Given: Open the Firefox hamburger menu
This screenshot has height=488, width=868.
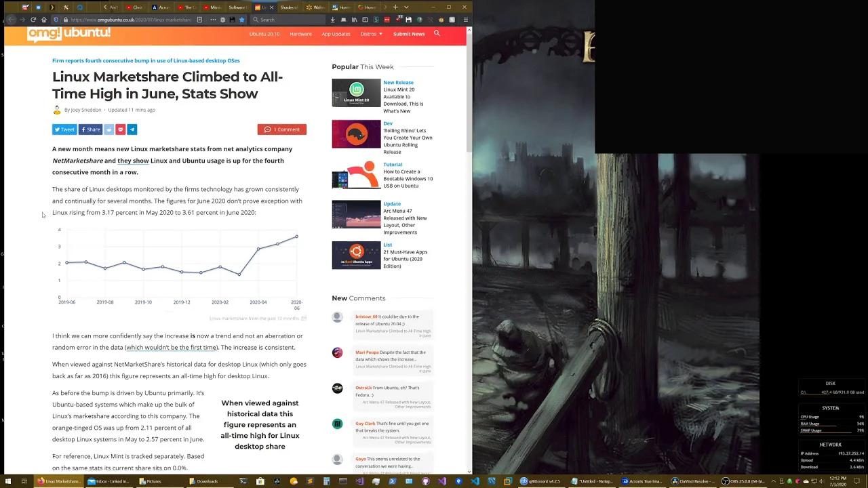Looking at the screenshot, I should pos(466,20).
